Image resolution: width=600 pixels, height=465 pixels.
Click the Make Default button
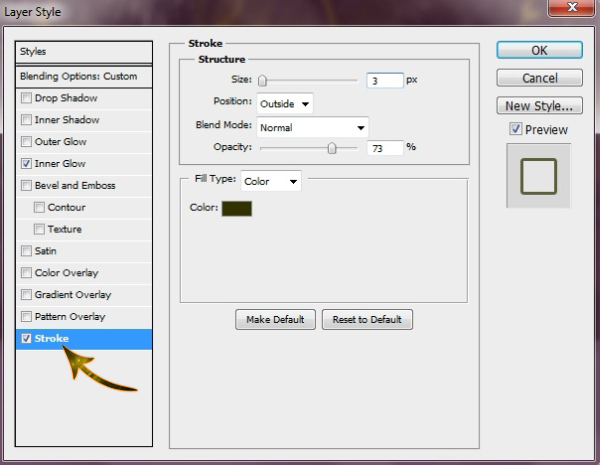point(275,319)
